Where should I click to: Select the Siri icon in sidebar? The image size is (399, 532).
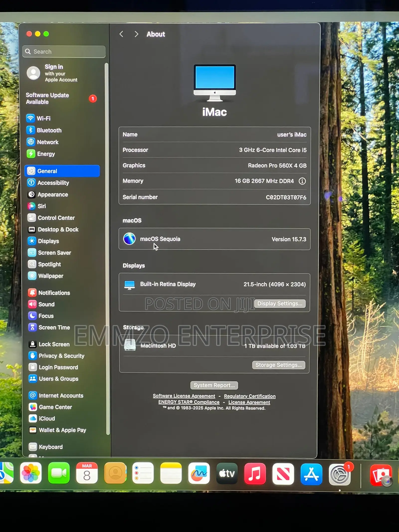coord(31,206)
